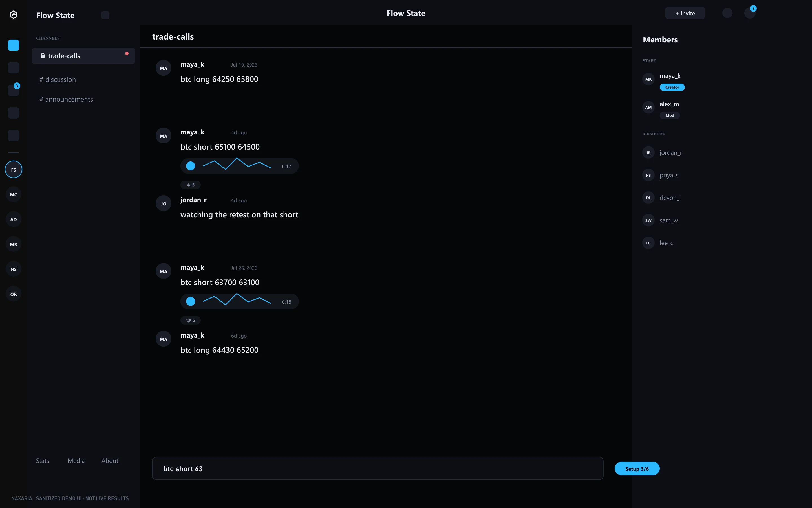Open the trade-calls locked channel

83,56
